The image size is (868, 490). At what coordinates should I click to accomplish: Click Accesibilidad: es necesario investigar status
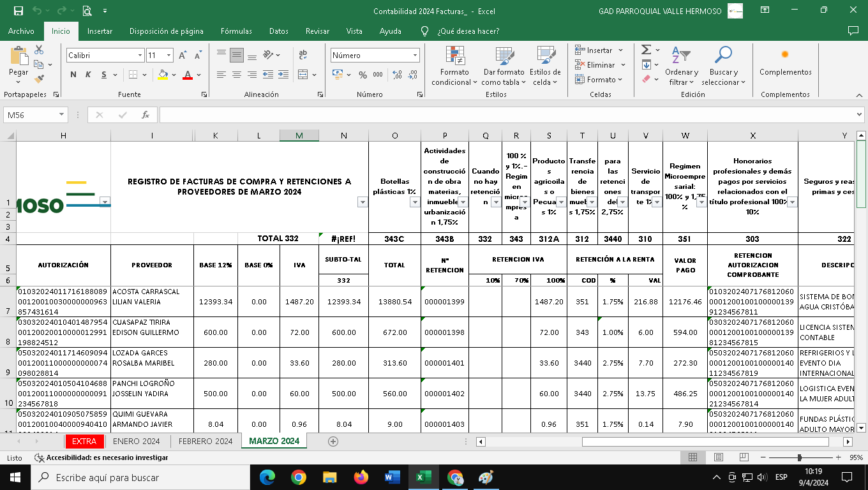pyautogui.click(x=102, y=457)
